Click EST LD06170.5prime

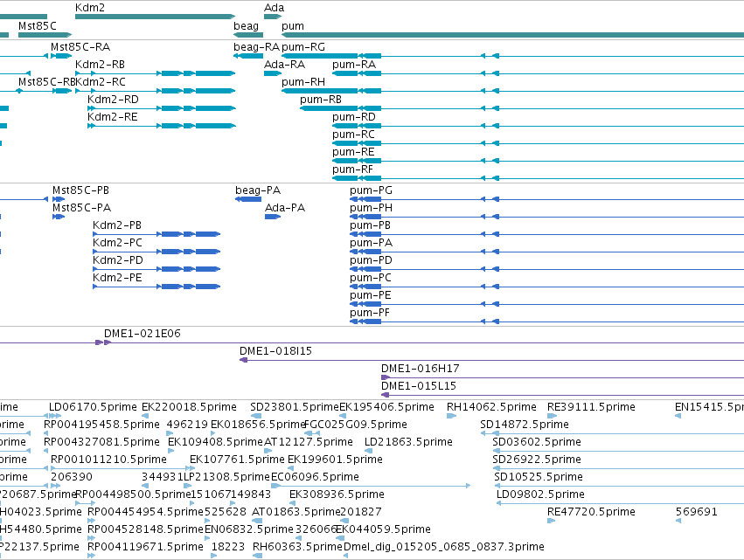pyautogui.click(x=93, y=407)
